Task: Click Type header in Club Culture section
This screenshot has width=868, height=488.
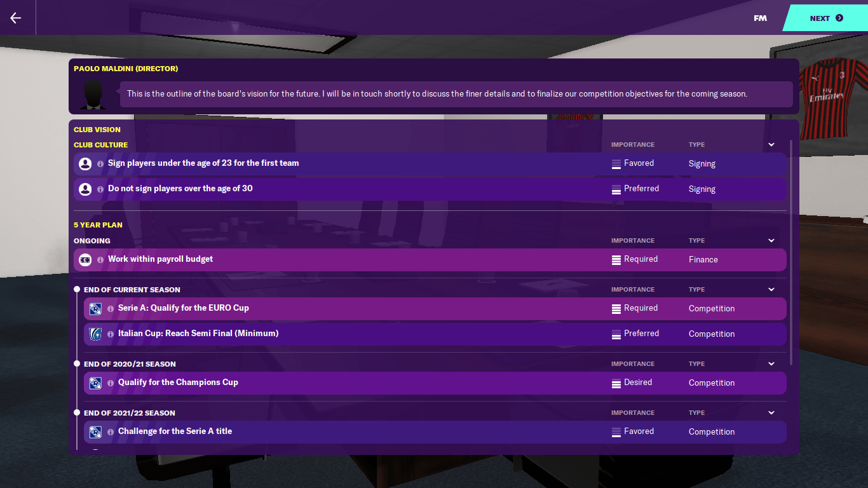Action: [696, 145]
